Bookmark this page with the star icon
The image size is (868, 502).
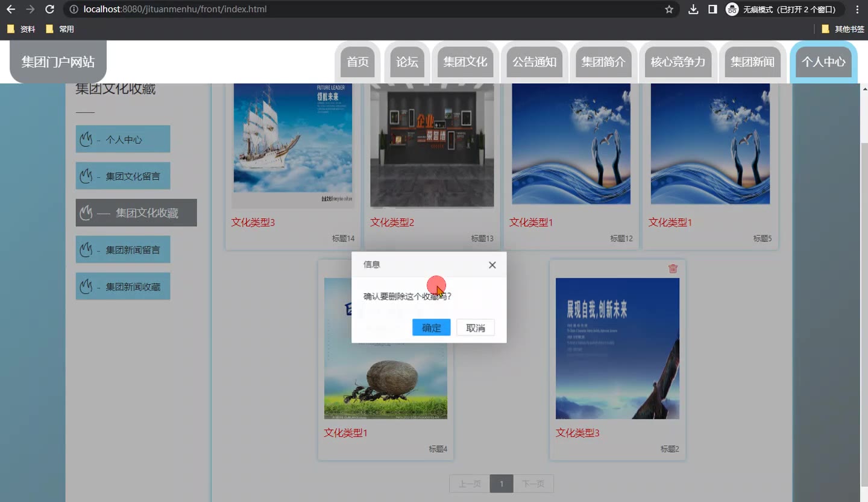click(x=668, y=9)
